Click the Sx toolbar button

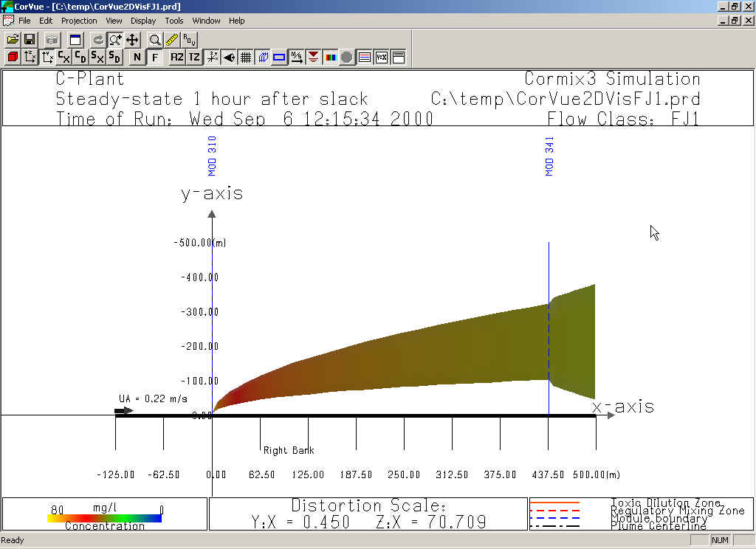point(98,57)
